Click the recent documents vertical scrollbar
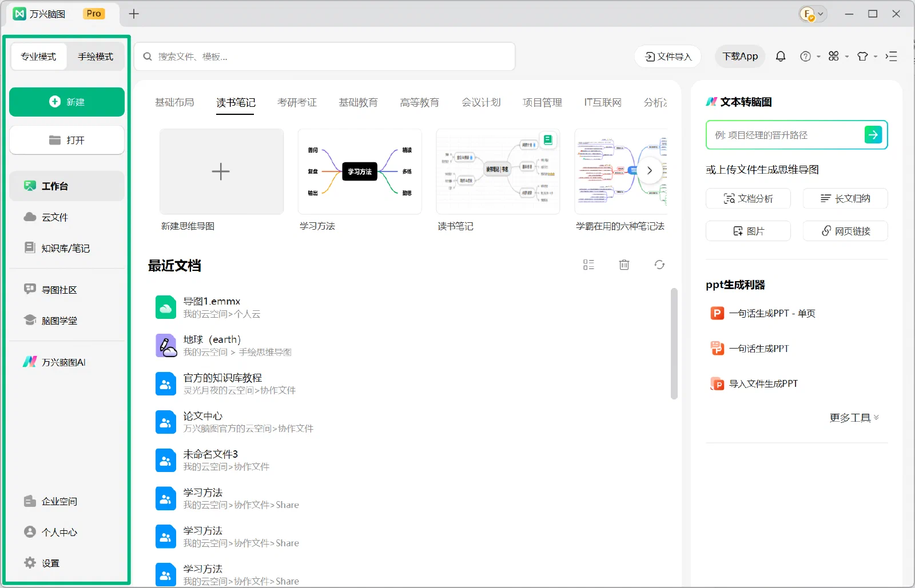This screenshot has width=915, height=588. (674, 343)
